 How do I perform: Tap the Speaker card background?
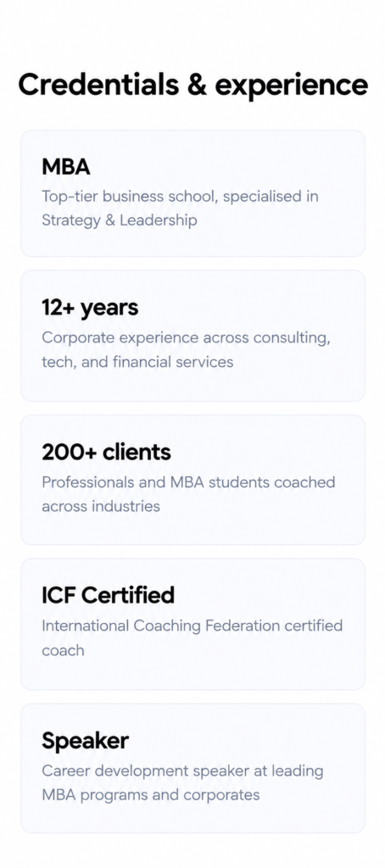coord(192,768)
